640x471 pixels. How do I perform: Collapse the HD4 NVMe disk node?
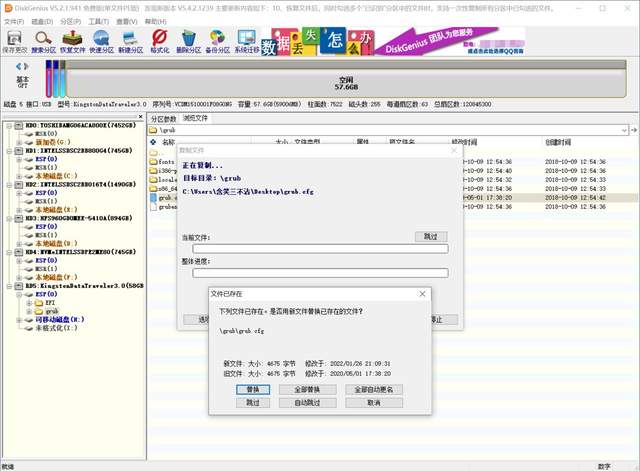(x=9, y=252)
